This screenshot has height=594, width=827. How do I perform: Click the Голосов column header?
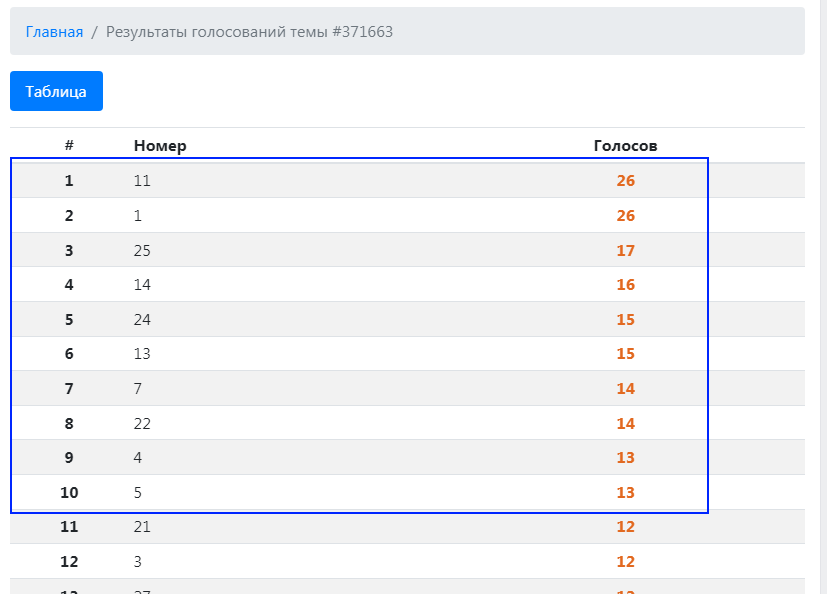(x=625, y=146)
